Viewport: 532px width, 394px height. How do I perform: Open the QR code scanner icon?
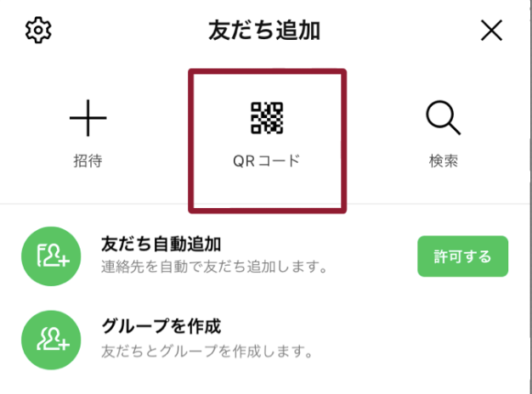click(267, 118)
